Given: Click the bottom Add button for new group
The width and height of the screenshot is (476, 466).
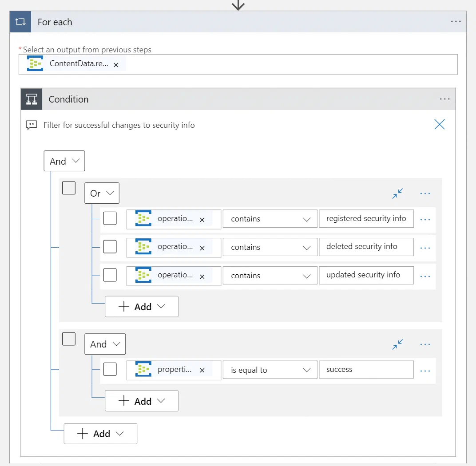Looking at the screenshot, I should (x=100, y=434).
